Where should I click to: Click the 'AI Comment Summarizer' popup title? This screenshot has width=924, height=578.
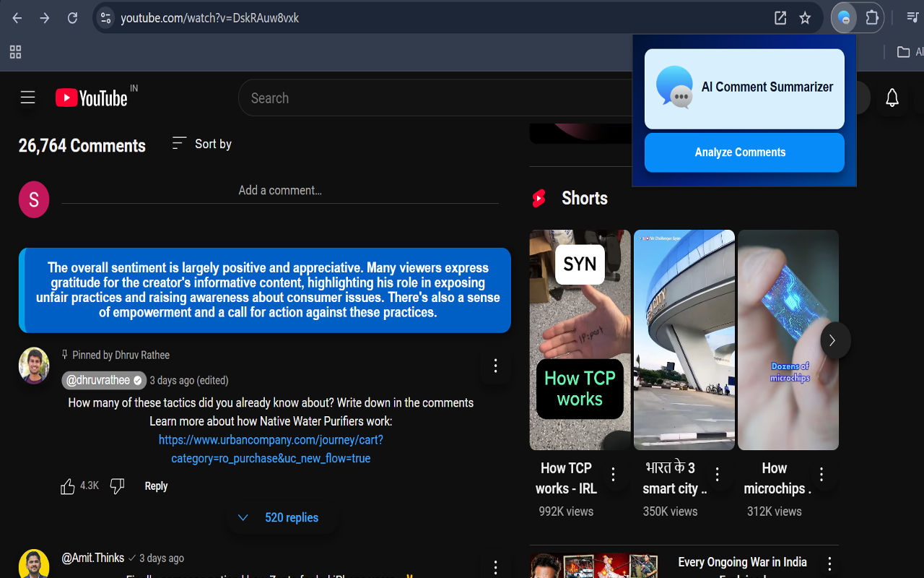(767, 87)
